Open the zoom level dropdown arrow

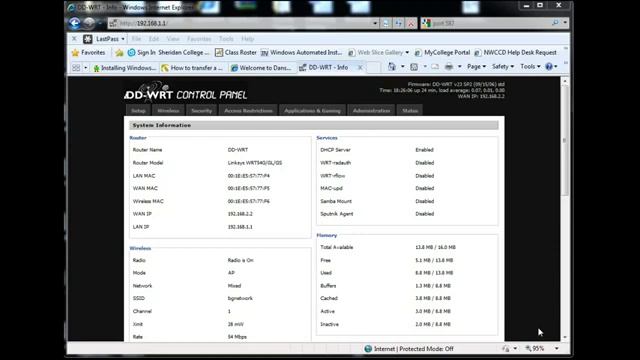[x=557, y=349]
